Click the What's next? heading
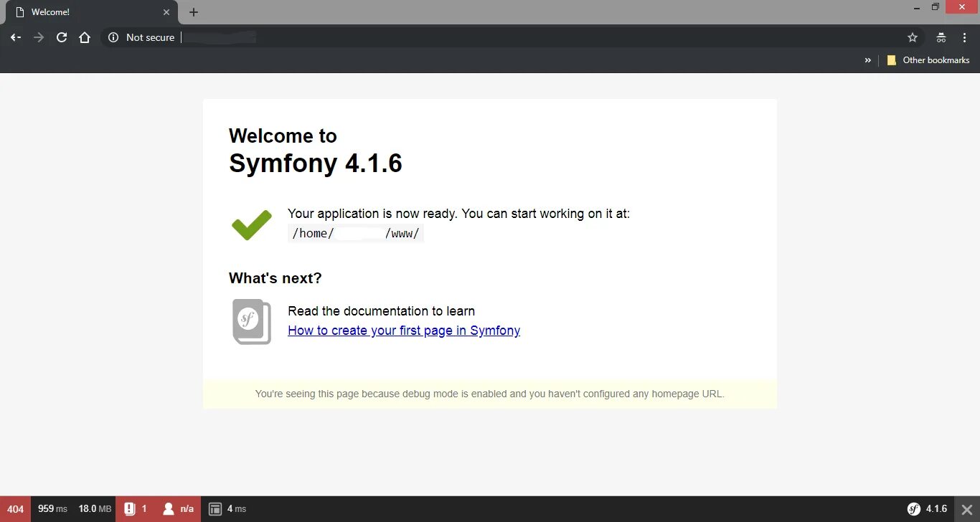This screenshot has width=980, height=522. tap(275, 278)
